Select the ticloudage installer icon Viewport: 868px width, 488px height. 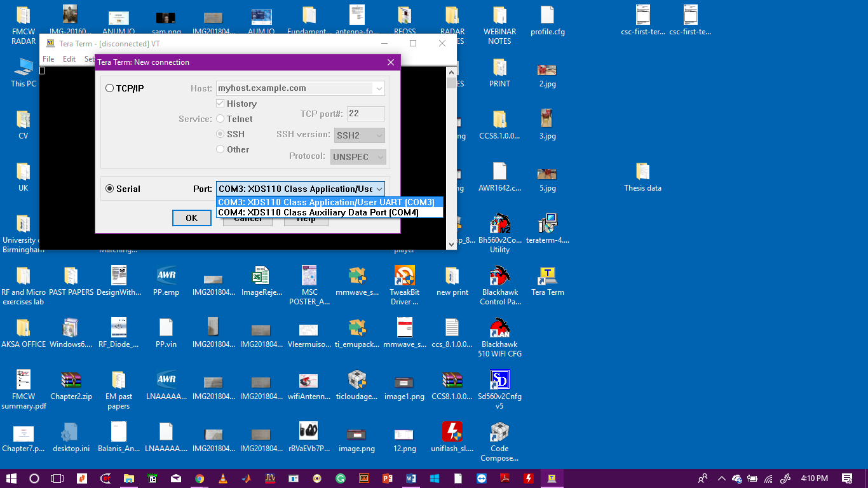(x=357, y=385)
